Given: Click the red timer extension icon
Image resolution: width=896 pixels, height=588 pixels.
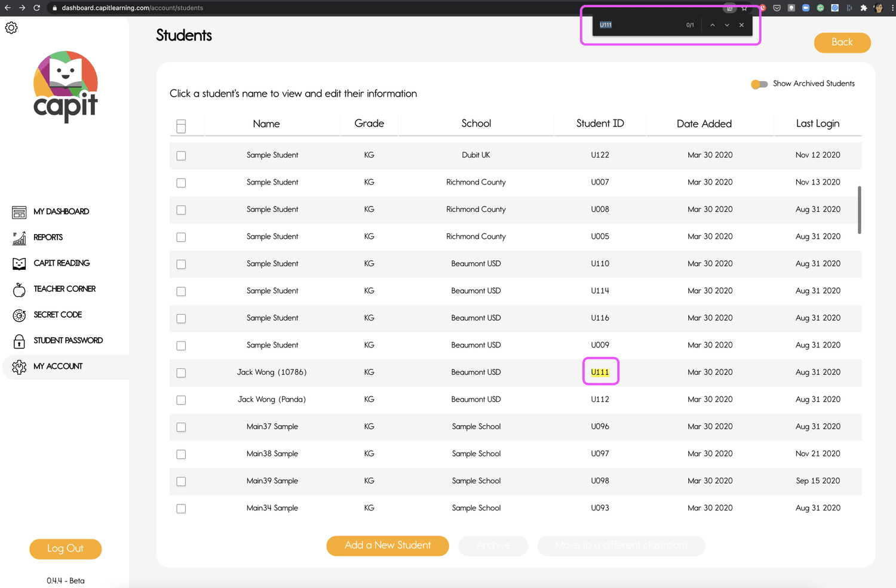Looking at the screenshot, I should [x=763, y=8].
